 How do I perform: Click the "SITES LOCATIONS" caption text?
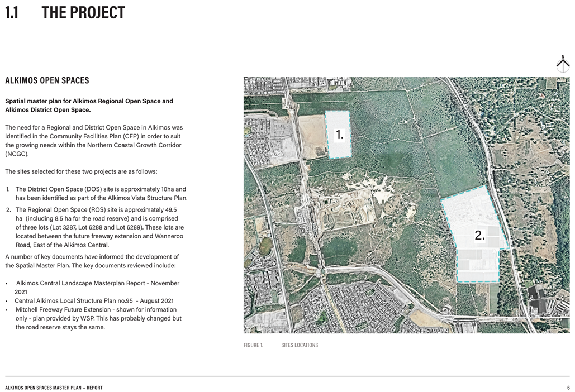click(x=300, y=345)
